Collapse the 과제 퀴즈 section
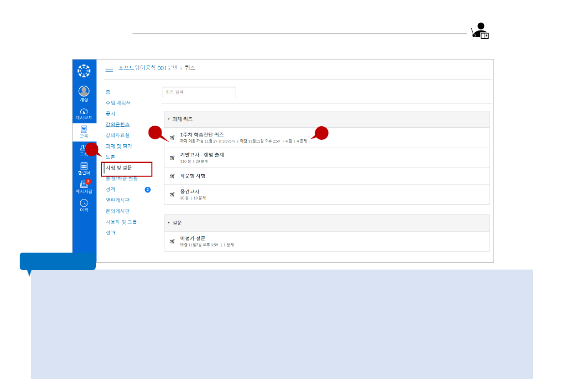The height and width of the screenshot is (392, 566). click(x=169, y=119)
